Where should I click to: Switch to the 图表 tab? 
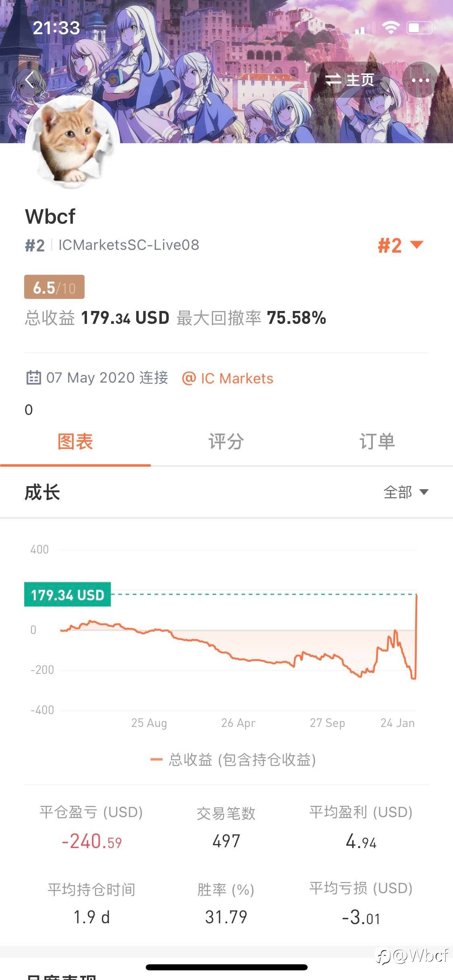pos(75,442)
